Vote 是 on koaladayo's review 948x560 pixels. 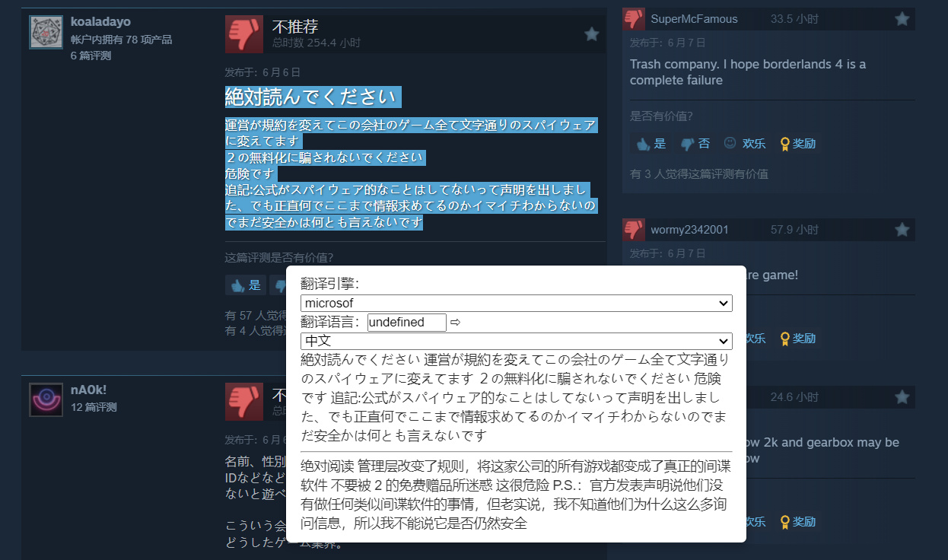point(246,285)
